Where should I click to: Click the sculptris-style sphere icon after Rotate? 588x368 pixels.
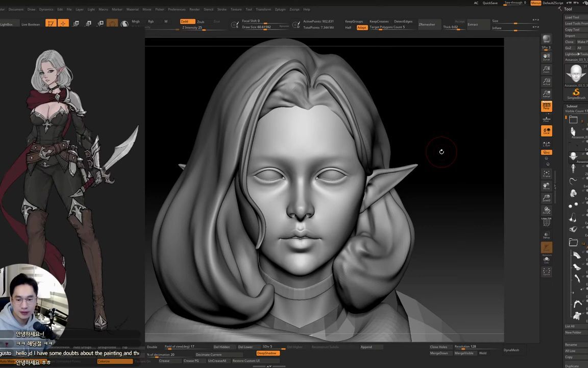point(125,24)
